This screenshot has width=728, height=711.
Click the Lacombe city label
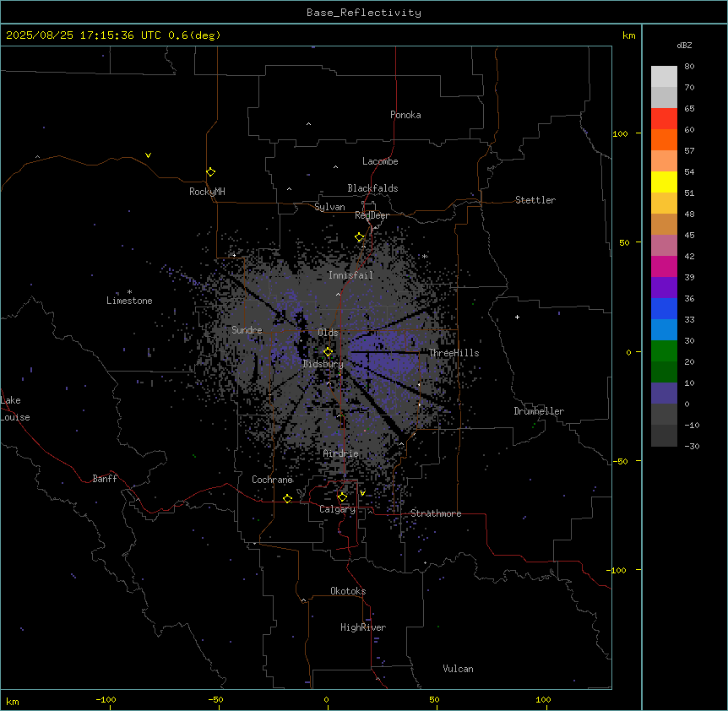pyautogui.click(x=380, y=161)
